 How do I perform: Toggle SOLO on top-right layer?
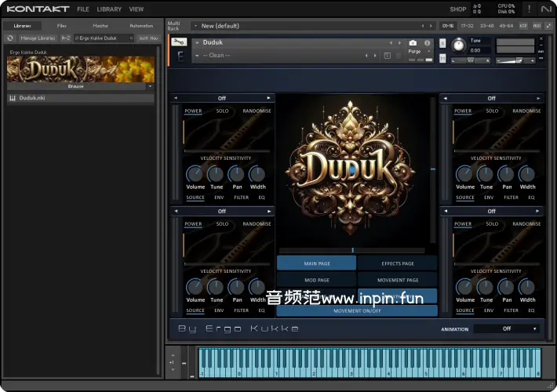(x=492, y=111)
